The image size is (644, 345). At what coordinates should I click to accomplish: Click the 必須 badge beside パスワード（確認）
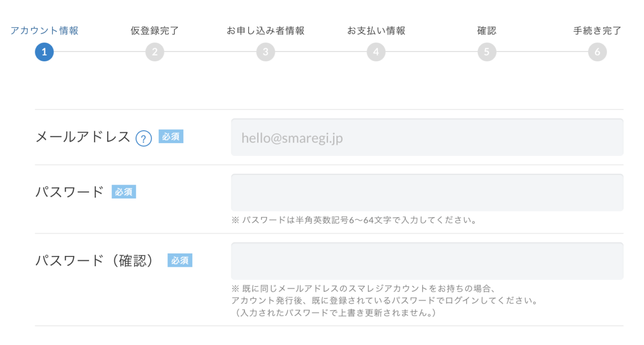tap(180, 260)
